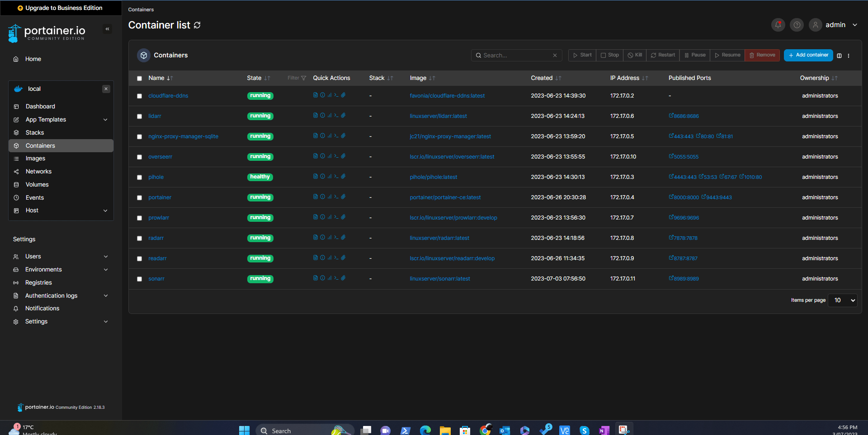Screen dimensions: 868x435
Task: Click Upgrade to Business Edition banner
Action: point(60,8)
